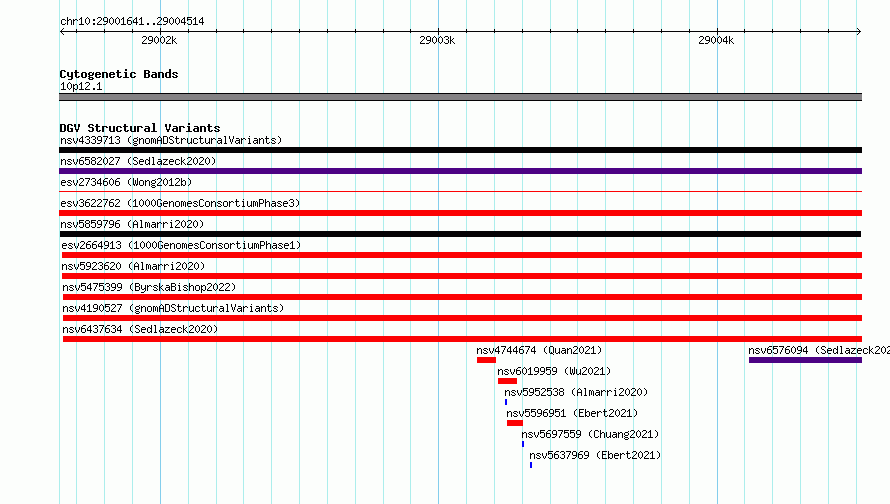Click the left arrow of the ruler
890x504 pixels.
pos(62,31)
